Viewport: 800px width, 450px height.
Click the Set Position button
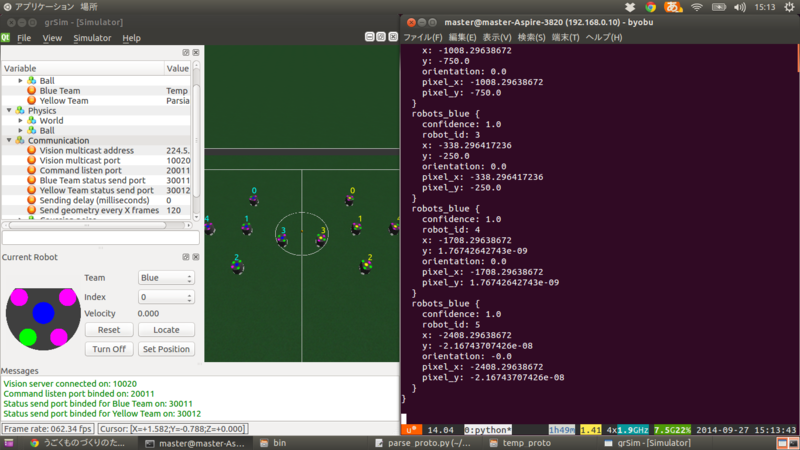166,349
